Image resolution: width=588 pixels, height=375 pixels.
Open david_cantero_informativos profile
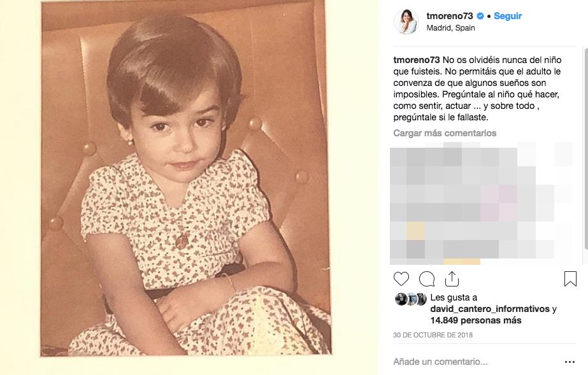coord(490,309)
